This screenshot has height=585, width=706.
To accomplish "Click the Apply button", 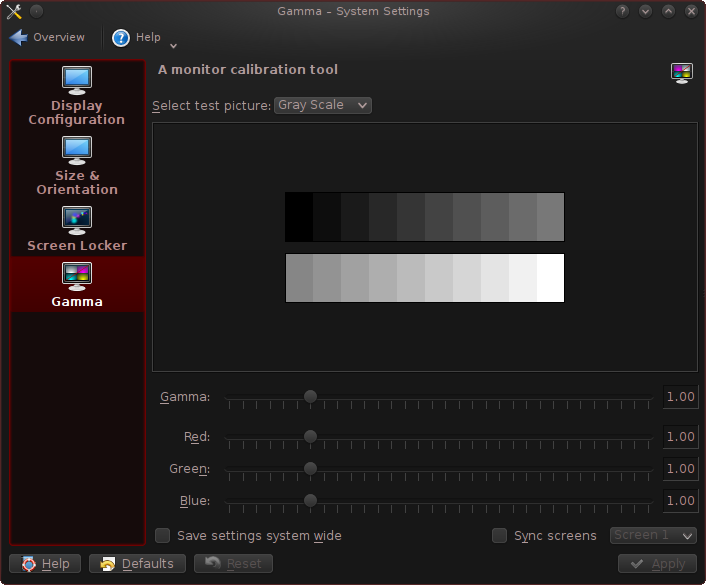I will (657, 563).
